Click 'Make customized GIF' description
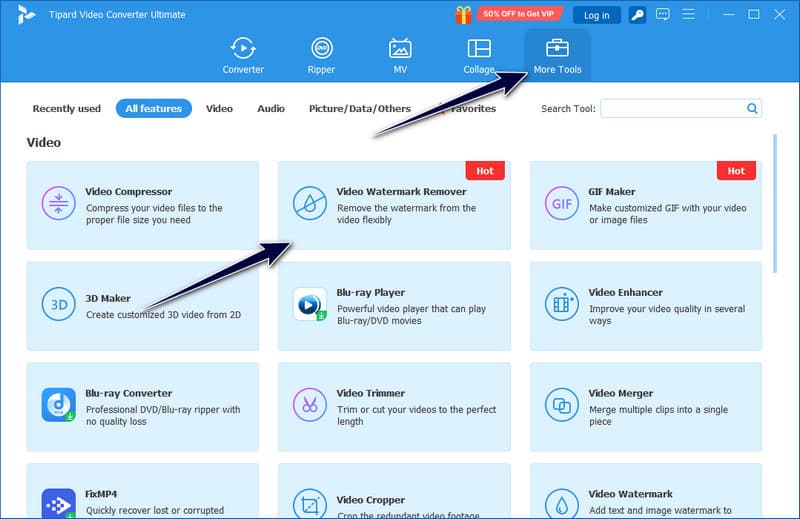Image resolution: width=800 pixels, height=519 pixels. click(x=667, y=214)
